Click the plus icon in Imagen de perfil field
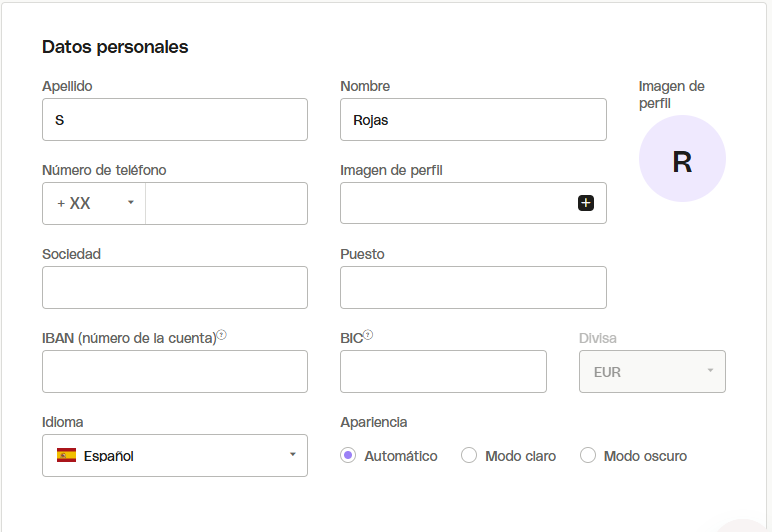 (x=586, y=203)
